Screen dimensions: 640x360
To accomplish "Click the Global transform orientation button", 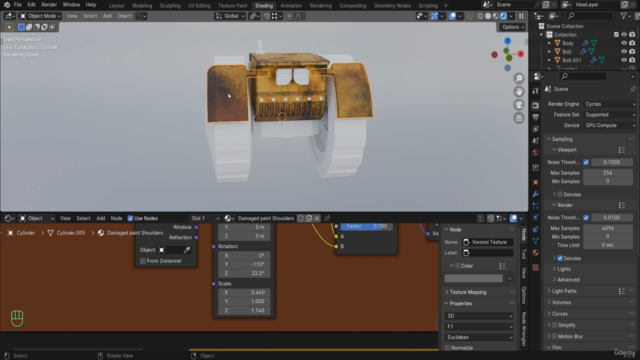I will click(x=230, y=16).
